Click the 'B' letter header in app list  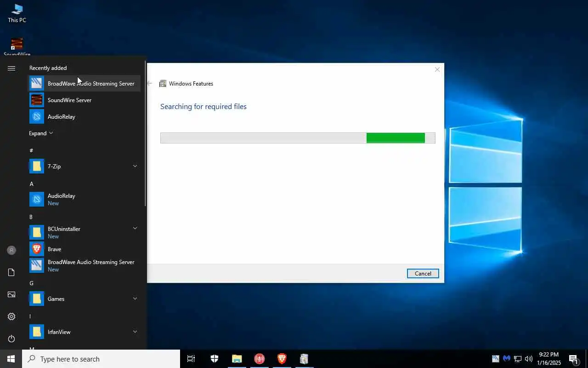pyautogui.click(x=31, y=217)
